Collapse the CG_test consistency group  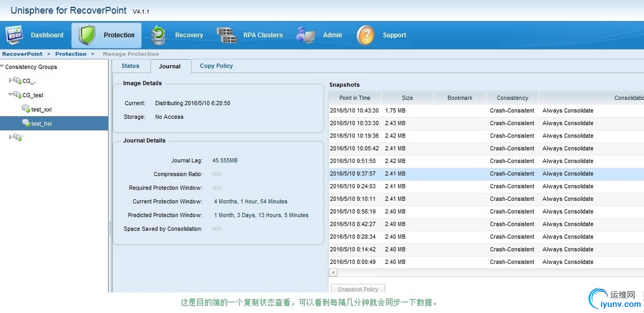pyautogui.click(x=11, y=94)
